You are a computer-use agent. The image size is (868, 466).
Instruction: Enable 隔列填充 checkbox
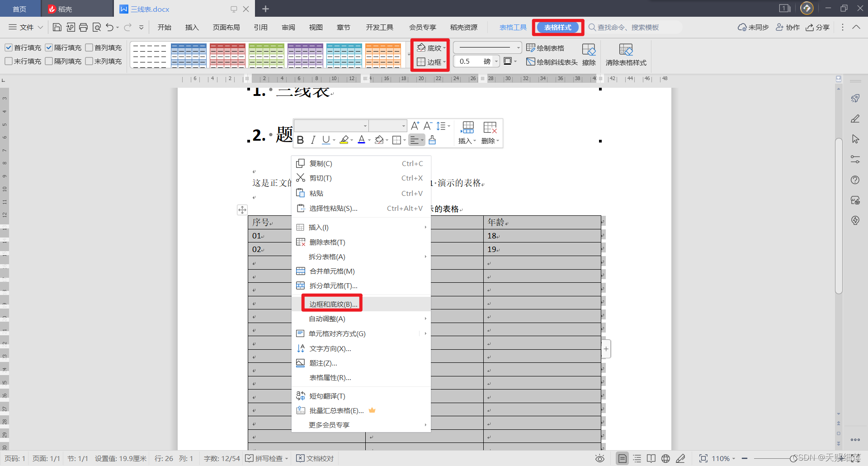coord(49,61)
